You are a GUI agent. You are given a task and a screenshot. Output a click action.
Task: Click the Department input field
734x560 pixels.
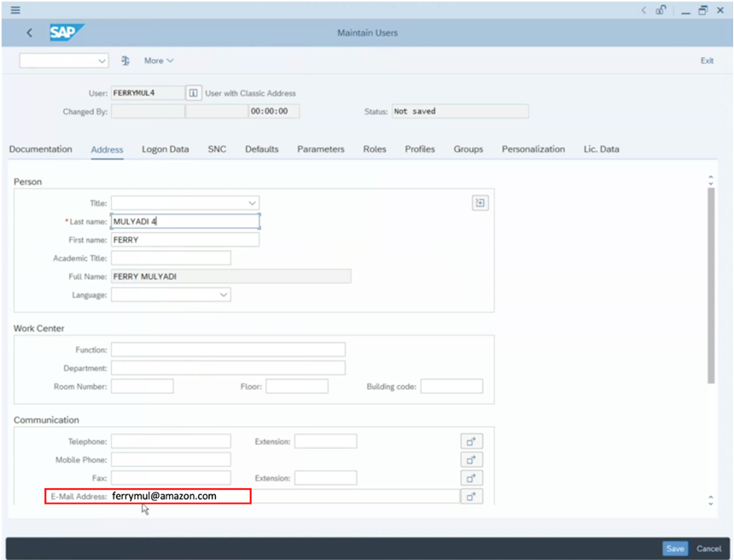click(x=229, y=368)
